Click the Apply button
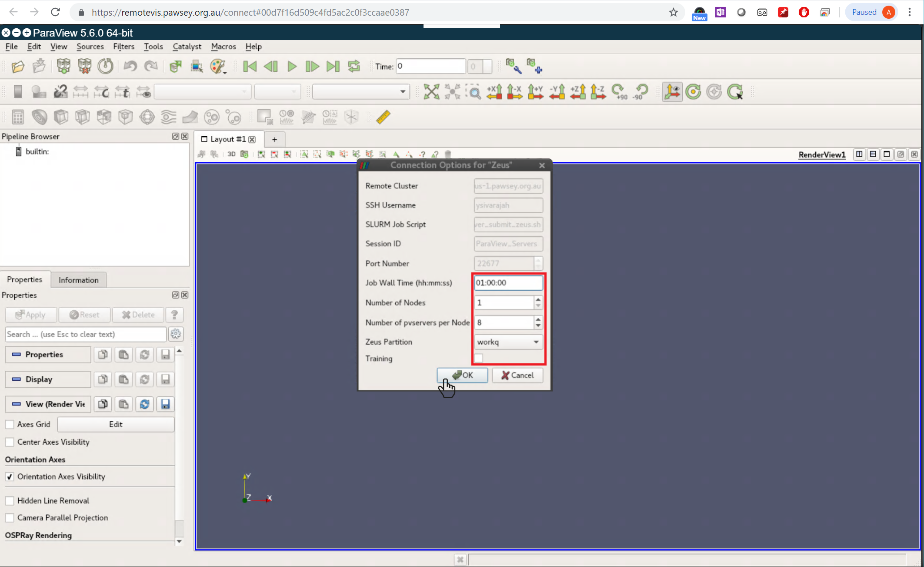 click(x=30, y=315)
